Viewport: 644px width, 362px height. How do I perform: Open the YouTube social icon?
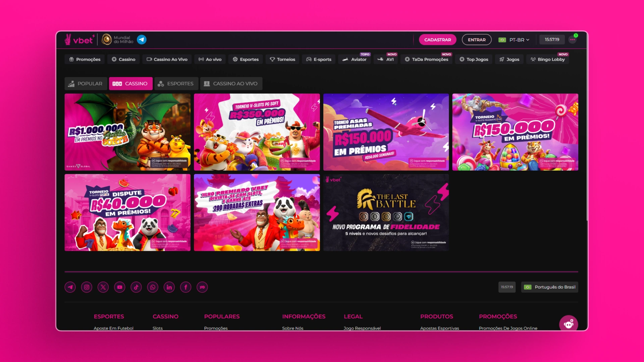point(120,287)
